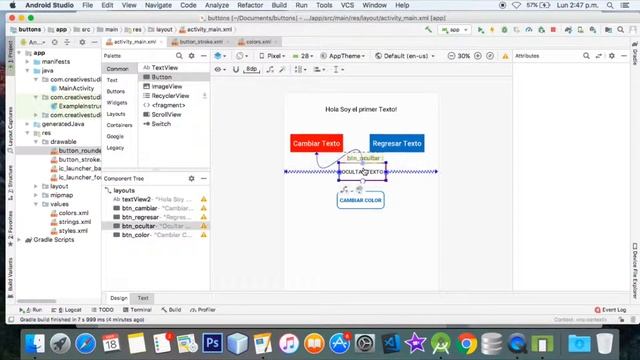Open Project panel gear settings
Screen dimensions: 640x360
82,42
